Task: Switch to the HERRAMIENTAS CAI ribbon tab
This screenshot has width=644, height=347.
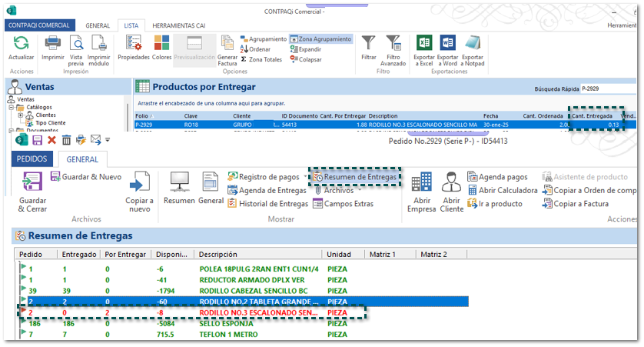Action: click(x=181, y=25)
